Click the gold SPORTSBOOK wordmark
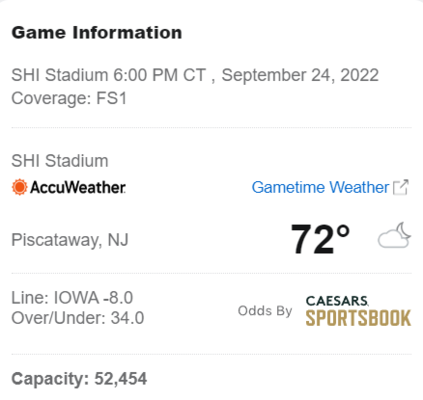Viewport: 423px width, 400px height. pos(358,318)
